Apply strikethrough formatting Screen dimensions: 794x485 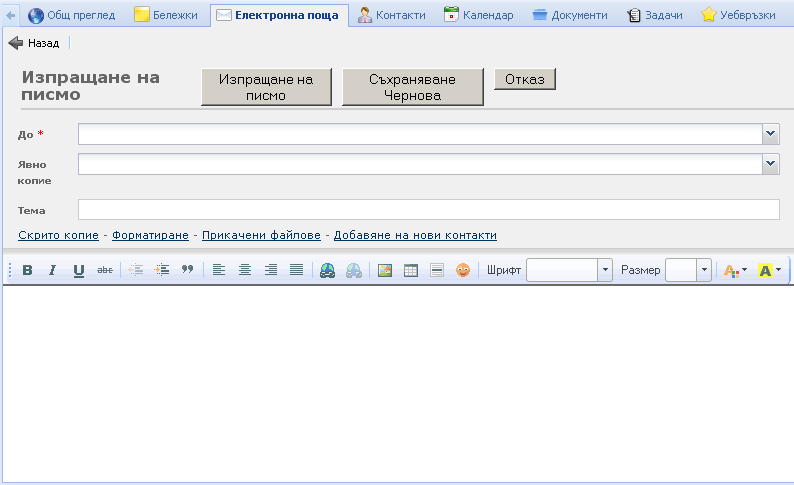pos(105,270)
